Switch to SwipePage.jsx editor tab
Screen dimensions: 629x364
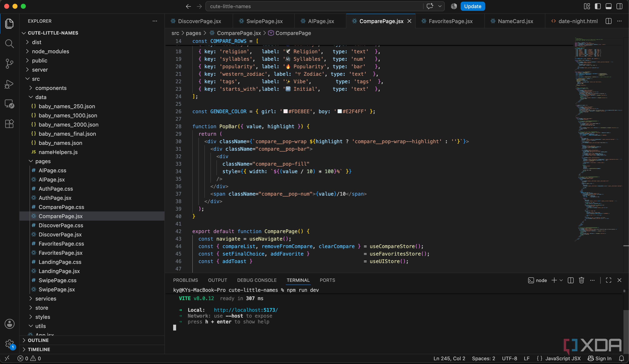pos(264,21)
